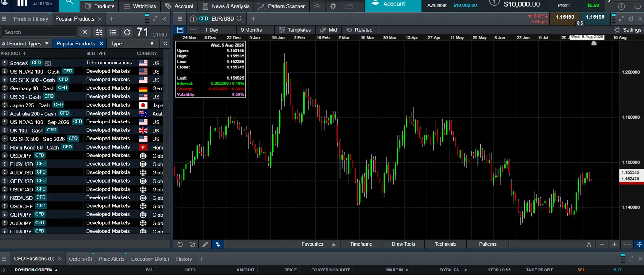Click the clear drawings circle-slash icon
The width and height of the screenshot is (644, 275).
point(192,244)
